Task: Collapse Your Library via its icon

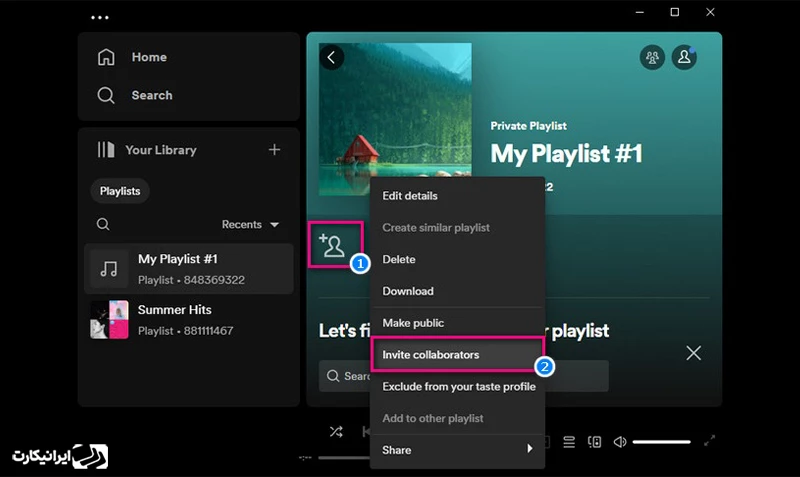Action: coord(106,149)
